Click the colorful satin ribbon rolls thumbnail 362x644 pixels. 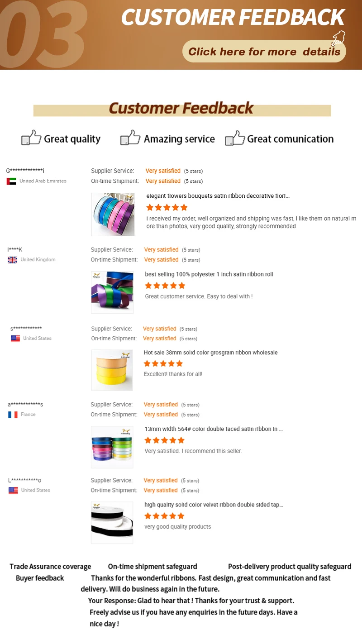tap(113, 215)
